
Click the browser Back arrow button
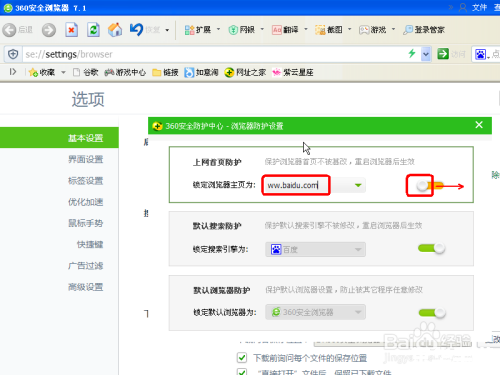point(9,30)
